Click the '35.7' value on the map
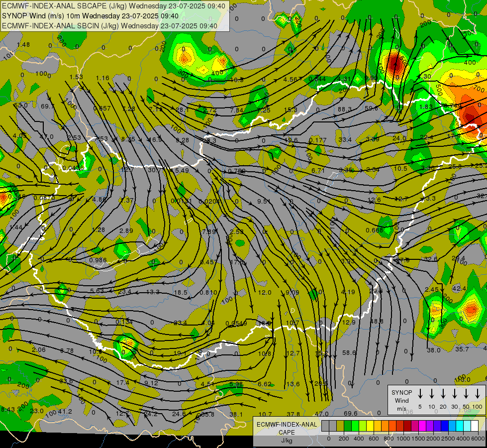487x448 pixels. [462, 349]
